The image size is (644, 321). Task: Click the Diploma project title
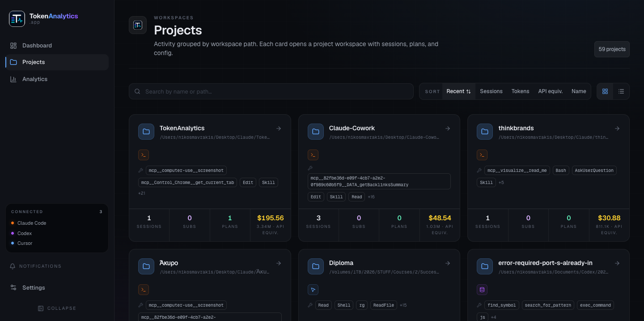(x=341, y=263)
